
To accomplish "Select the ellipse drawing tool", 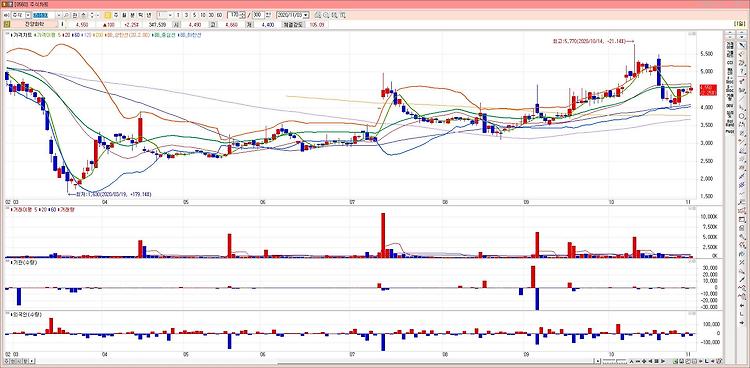I will pos(742,116).
